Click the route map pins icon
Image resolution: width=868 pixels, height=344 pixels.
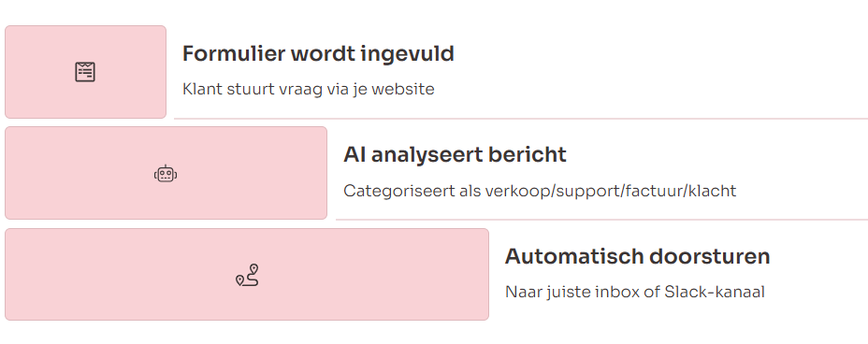[247, 275]
